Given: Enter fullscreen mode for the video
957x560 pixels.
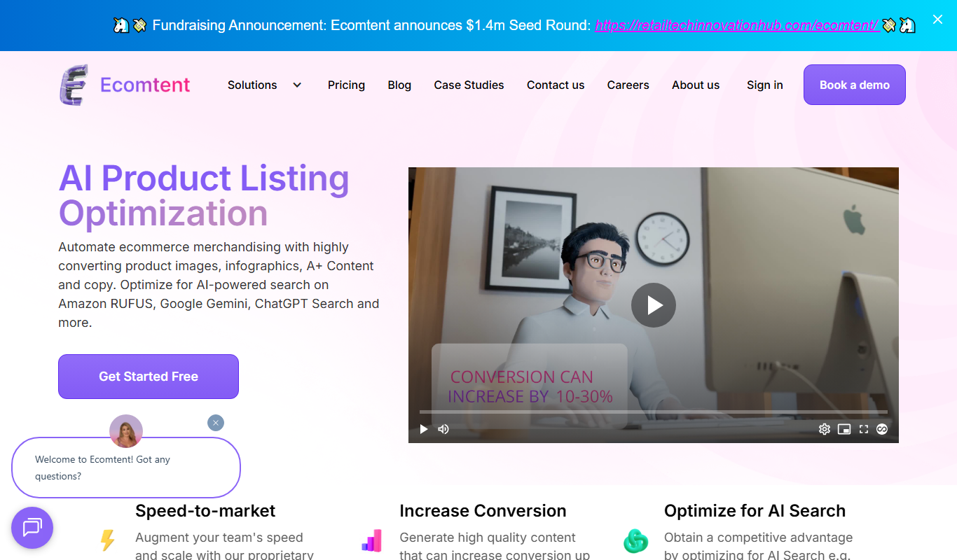Looking at the screenshot, I should click(864, 429).
